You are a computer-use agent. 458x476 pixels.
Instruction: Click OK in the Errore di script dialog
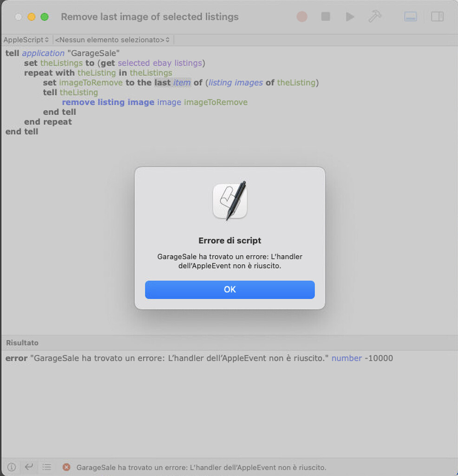pyautogui.click(x=229, y=290)
